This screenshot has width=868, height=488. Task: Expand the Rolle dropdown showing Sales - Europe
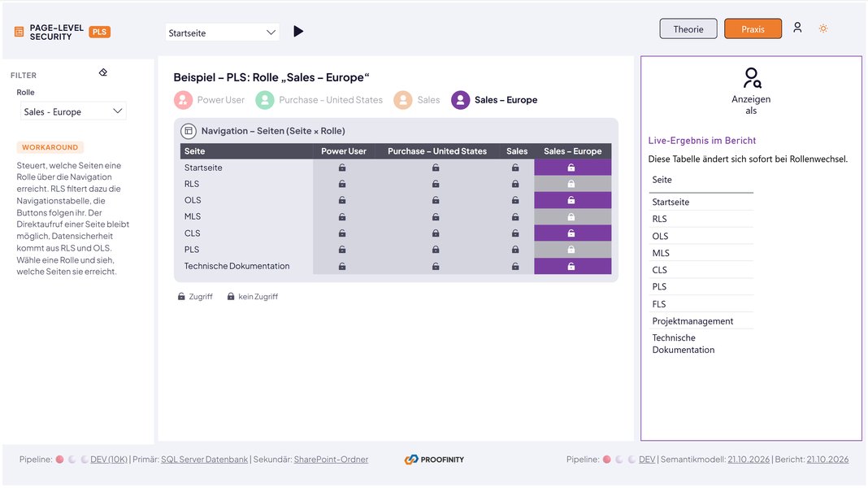(74, 111)
